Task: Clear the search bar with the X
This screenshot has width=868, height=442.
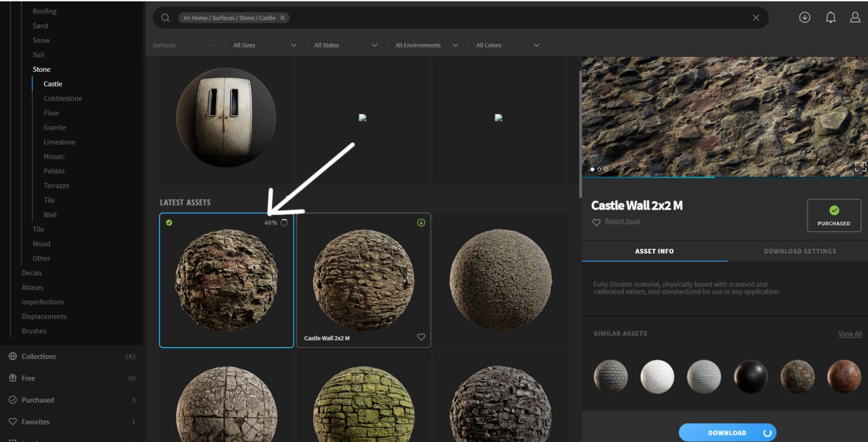Action: point(756,18)
